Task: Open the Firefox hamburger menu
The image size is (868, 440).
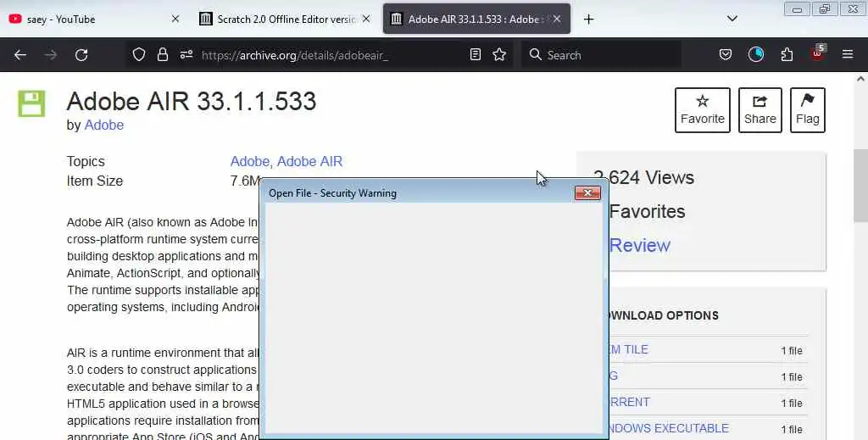Action: (848, 54)
